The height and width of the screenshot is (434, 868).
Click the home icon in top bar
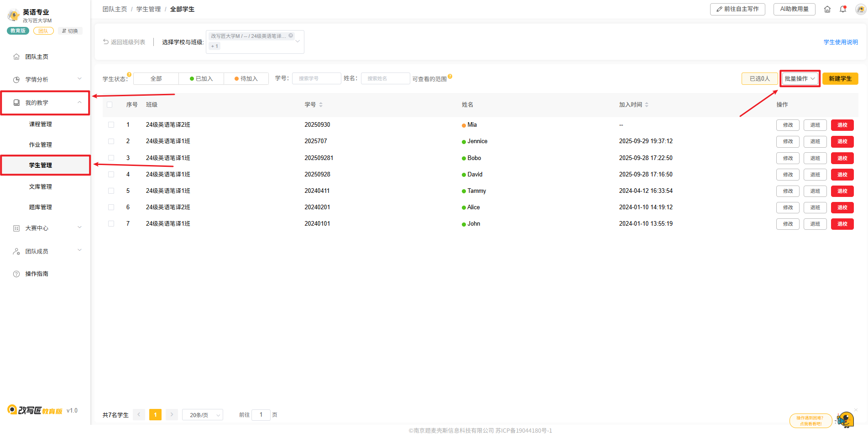[x=827, y=9]
